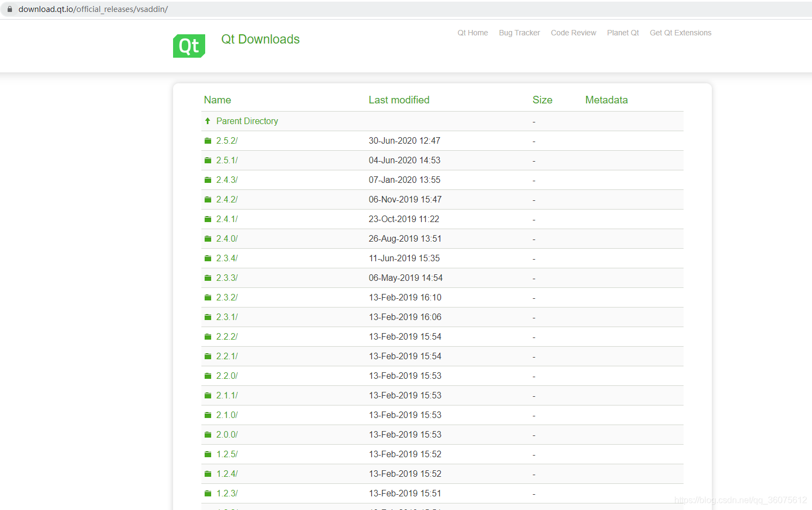
Task: Open the 2.2.1/ directory link
Action: [x=227, y=356]
